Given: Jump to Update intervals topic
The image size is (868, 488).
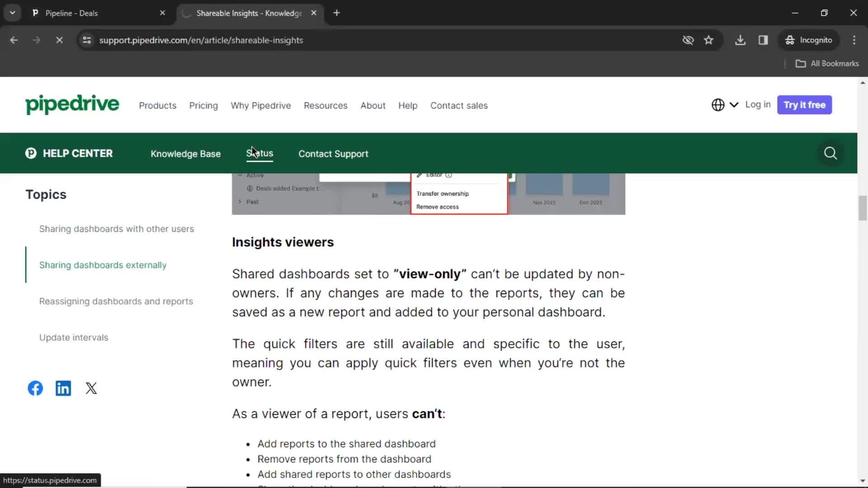Looking at the screenshot, I should click(x=74, y=338).
